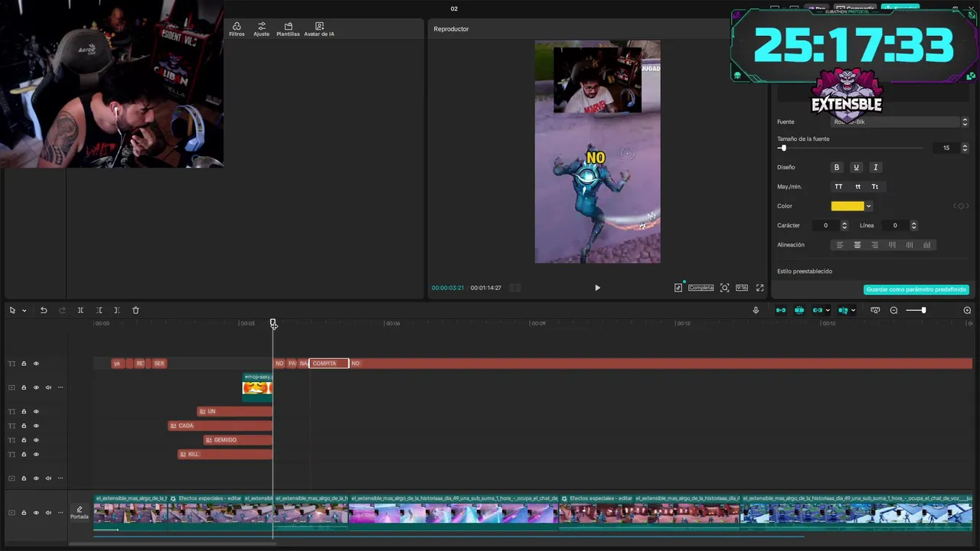The height and width of the screenshot is (551, 980).
Task: Start a voiceover with the microphone icon
Action: [x=756, y=310]
